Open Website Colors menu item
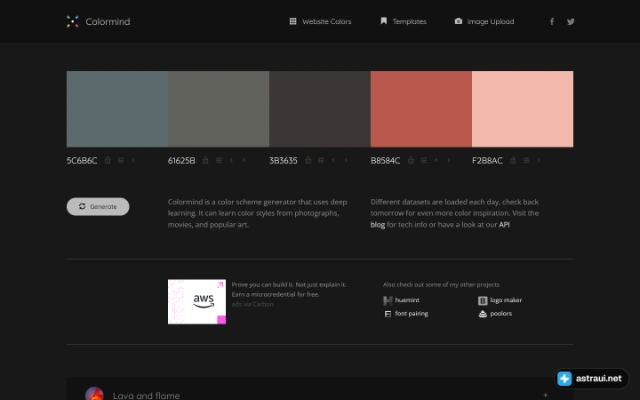The height and width of the screenshot is (400, 640). pyautogui.click(x=320, y=22)
